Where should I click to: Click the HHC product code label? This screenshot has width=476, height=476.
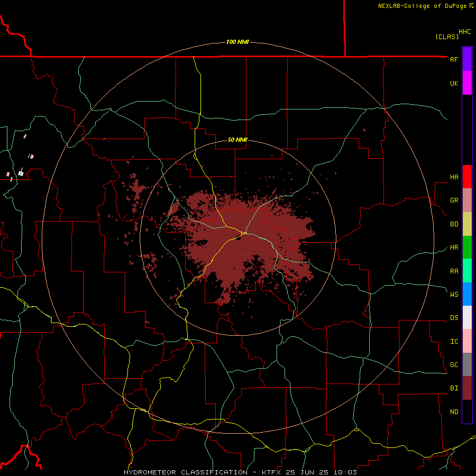tap(464, 32)
